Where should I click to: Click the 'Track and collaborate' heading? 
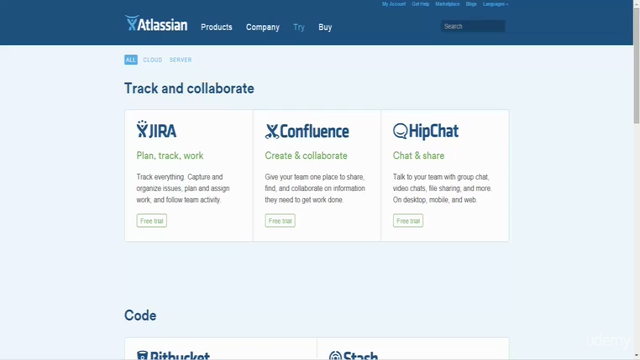189,88
